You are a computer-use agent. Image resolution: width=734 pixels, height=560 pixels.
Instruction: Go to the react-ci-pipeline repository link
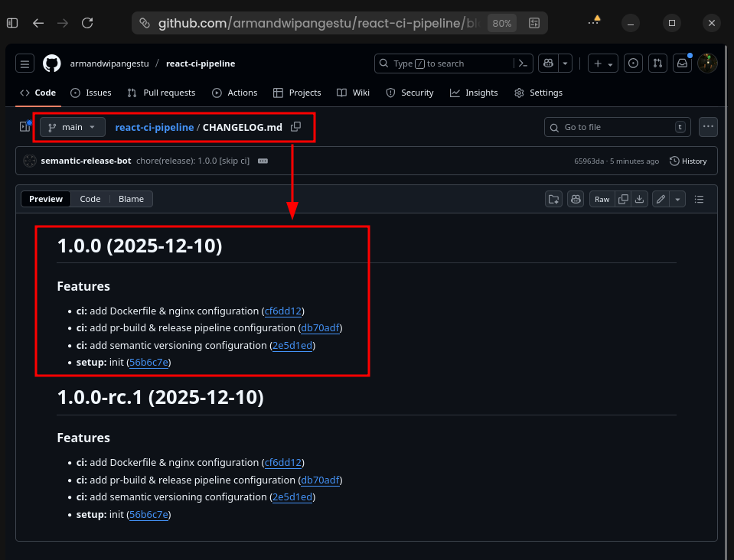coord(152,127)
